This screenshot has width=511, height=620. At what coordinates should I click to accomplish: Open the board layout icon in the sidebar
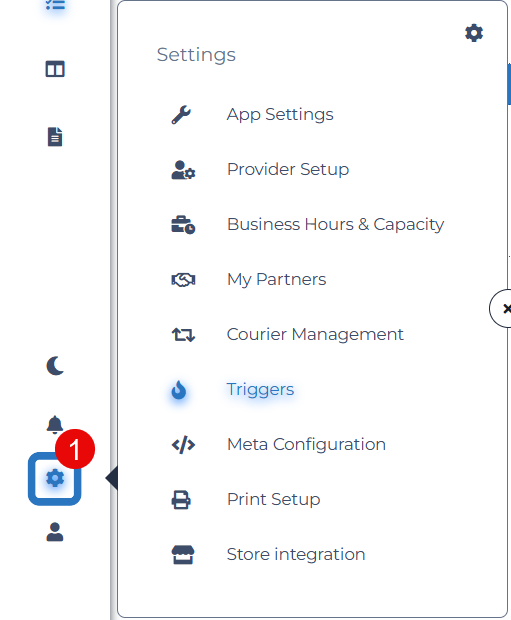[55, 69]
